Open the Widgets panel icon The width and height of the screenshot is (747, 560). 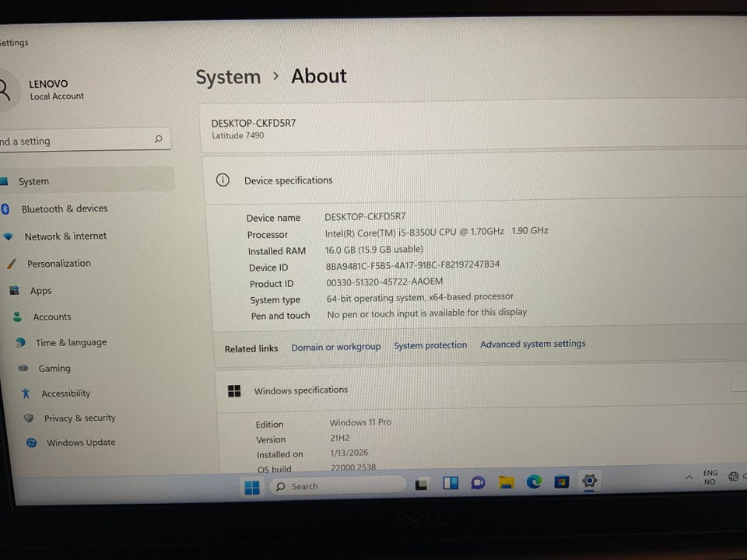[451, 483]
